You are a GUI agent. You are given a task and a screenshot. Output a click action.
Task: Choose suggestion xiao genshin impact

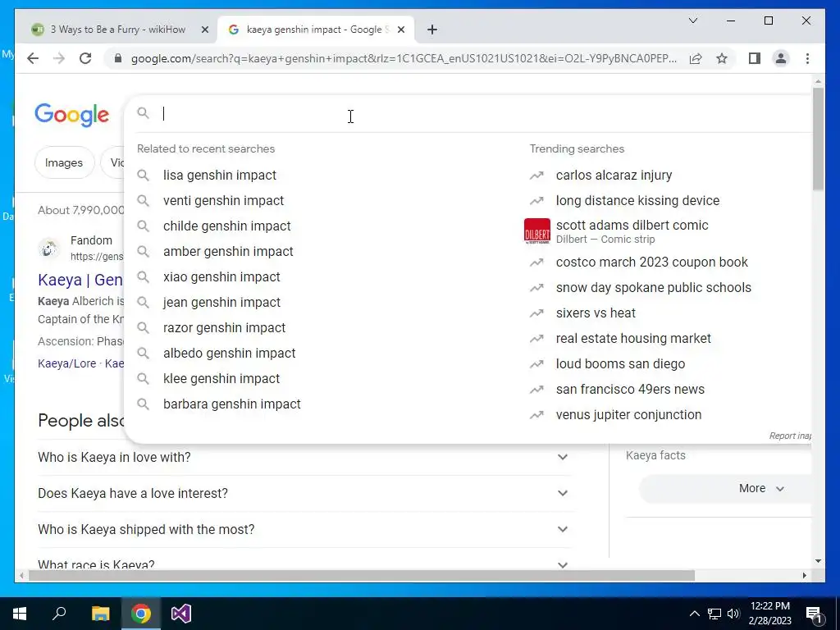pyautogui.click(x=221, y=277)
